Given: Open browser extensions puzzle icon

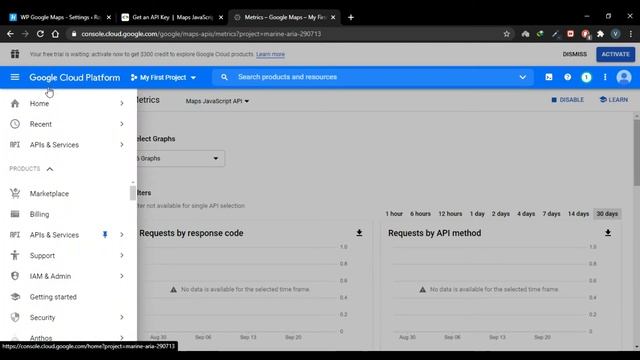Looking at the screenshot, I should point(600,34).
